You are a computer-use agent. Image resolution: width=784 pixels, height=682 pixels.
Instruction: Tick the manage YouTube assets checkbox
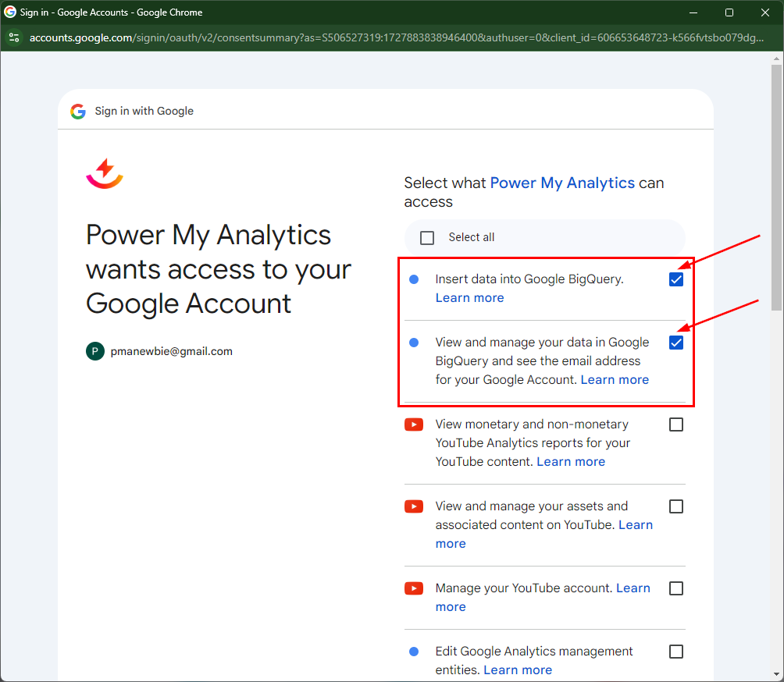point(676,506)
